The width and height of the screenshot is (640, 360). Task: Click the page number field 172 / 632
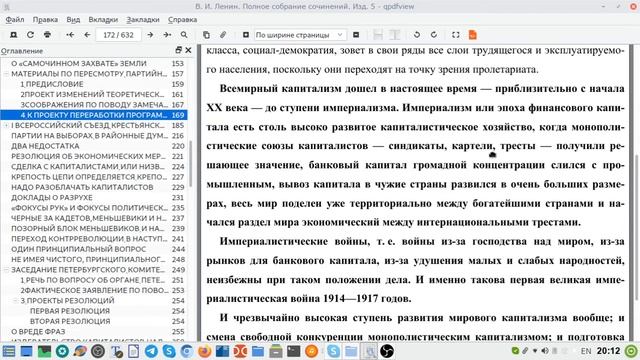118,35
